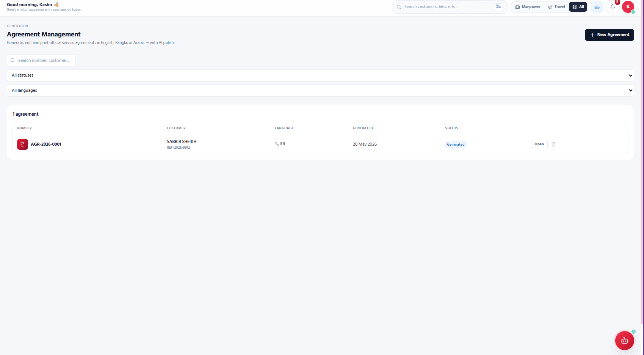The height and width of the screenshot is (355, 644).
Task: Open the user avatar K menu
Action: [628, 7]
